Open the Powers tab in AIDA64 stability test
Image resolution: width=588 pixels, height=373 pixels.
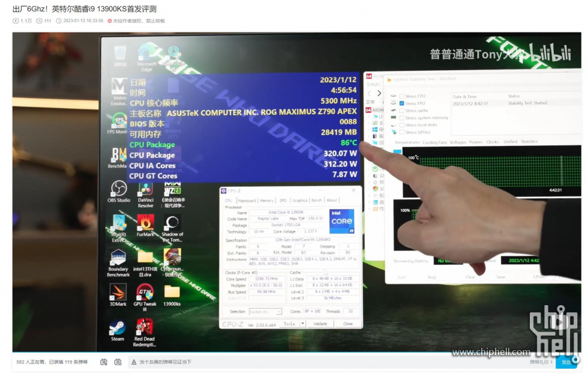coord(476,142)
